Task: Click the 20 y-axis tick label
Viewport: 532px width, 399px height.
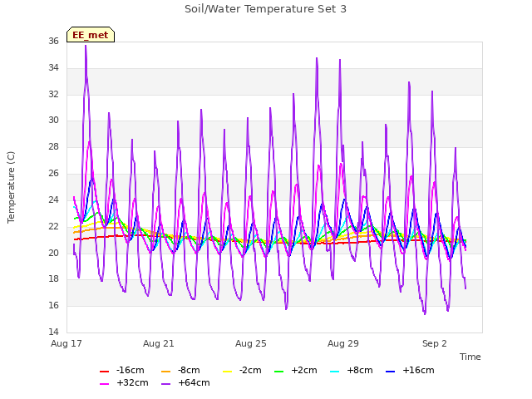Action: pos(53,253)
